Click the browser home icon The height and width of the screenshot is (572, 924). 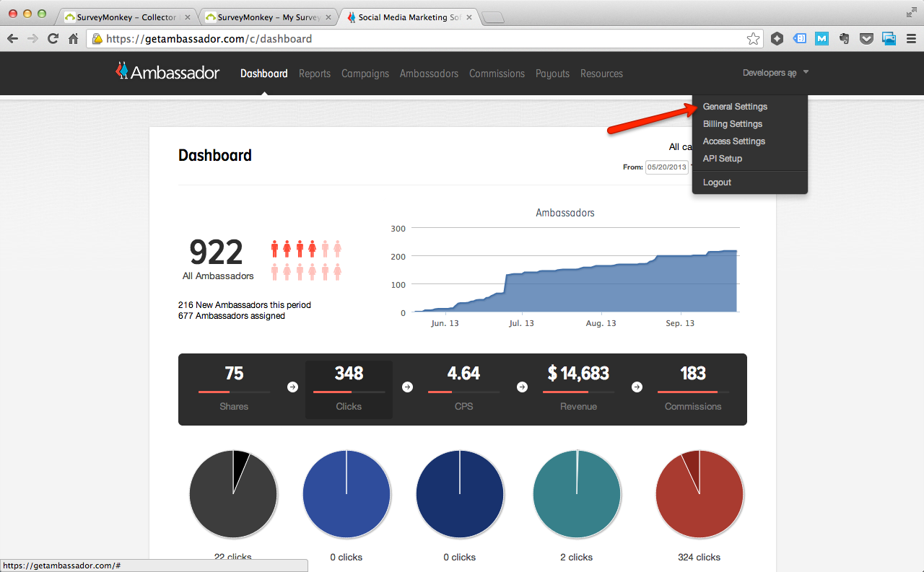pyautogui.click(x=73, y=39)
